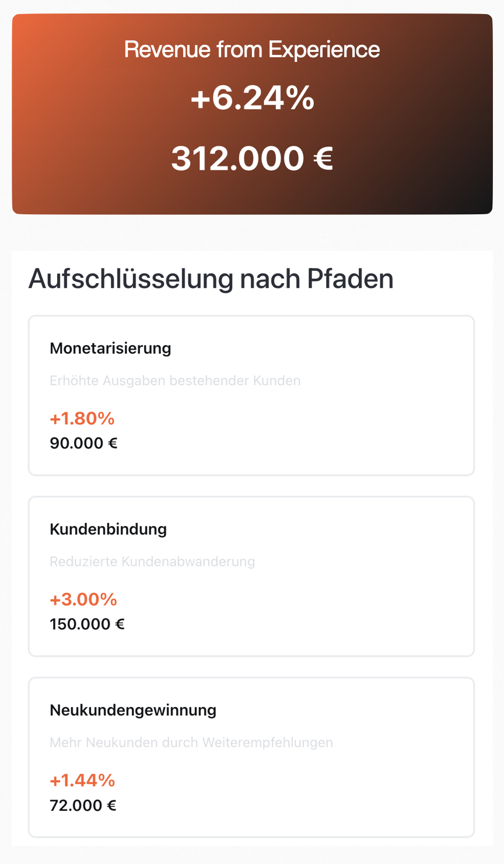Click the Reduzierte Kundenabwanderung description
The height and width of the screenshot is (864, 504).
click(152, 562)
